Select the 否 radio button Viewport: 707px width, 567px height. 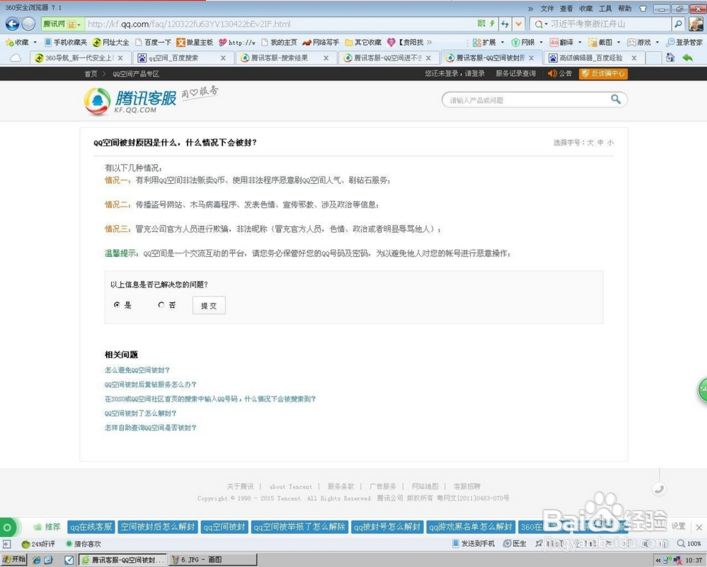[x=161, y=305]
